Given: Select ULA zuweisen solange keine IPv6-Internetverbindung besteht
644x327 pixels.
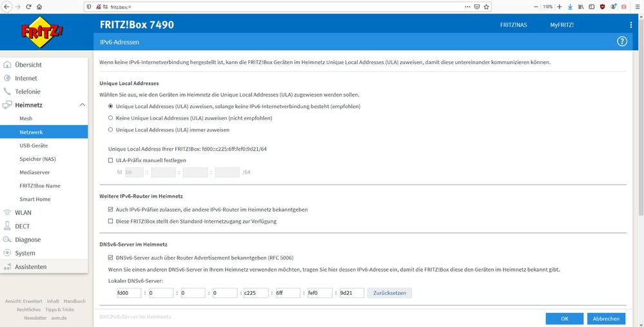Looking at the screenshot, I should tap(110, 106).
